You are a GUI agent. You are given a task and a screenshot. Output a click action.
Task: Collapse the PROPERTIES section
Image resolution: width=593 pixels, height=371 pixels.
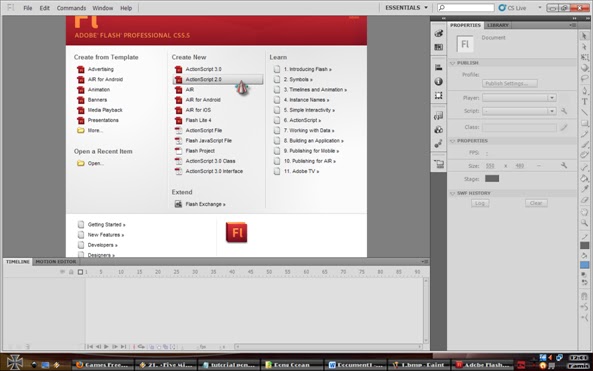(452, 141)
